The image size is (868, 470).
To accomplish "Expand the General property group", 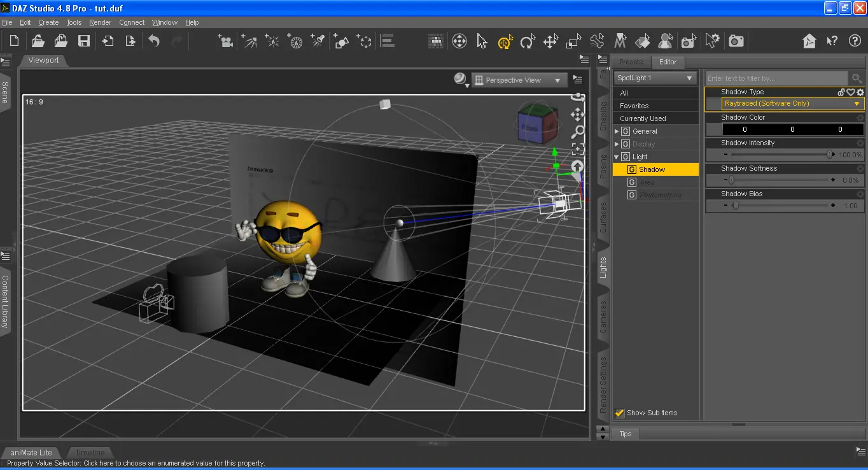I will click(x=617, y=131).
